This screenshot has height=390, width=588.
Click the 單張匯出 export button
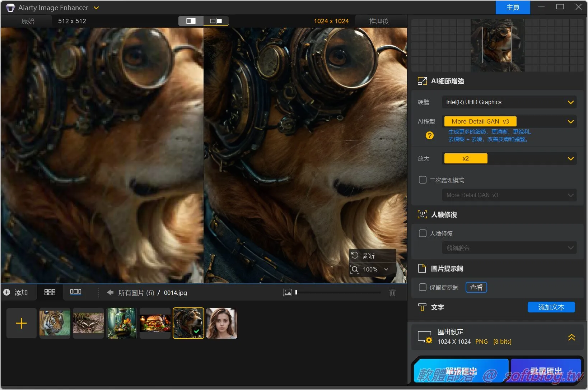(461, 371)
